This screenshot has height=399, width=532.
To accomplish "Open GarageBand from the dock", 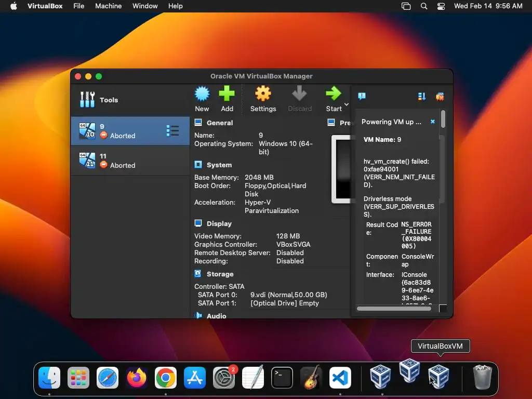I will 311,378.
